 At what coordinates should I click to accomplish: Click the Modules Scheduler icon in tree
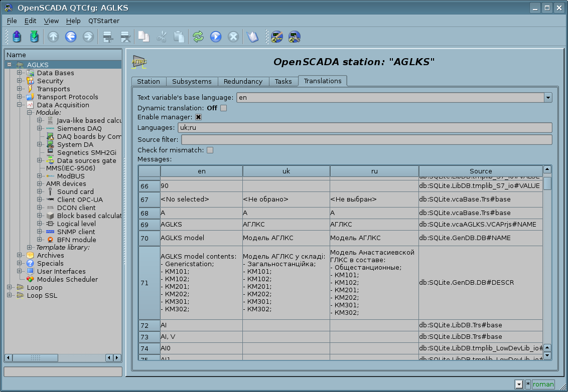pos(30,279)
